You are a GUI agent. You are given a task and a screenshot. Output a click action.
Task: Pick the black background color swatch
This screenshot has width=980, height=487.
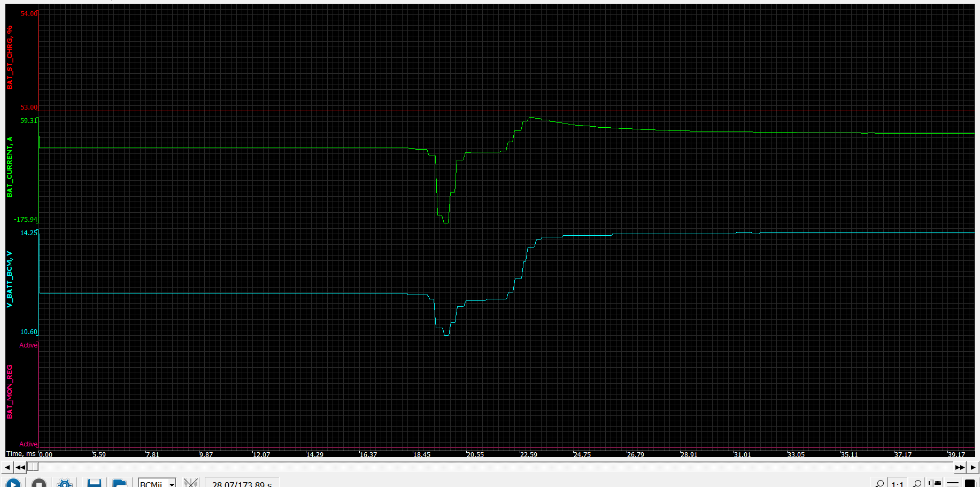pyautogui.click(x=970, y=484)
